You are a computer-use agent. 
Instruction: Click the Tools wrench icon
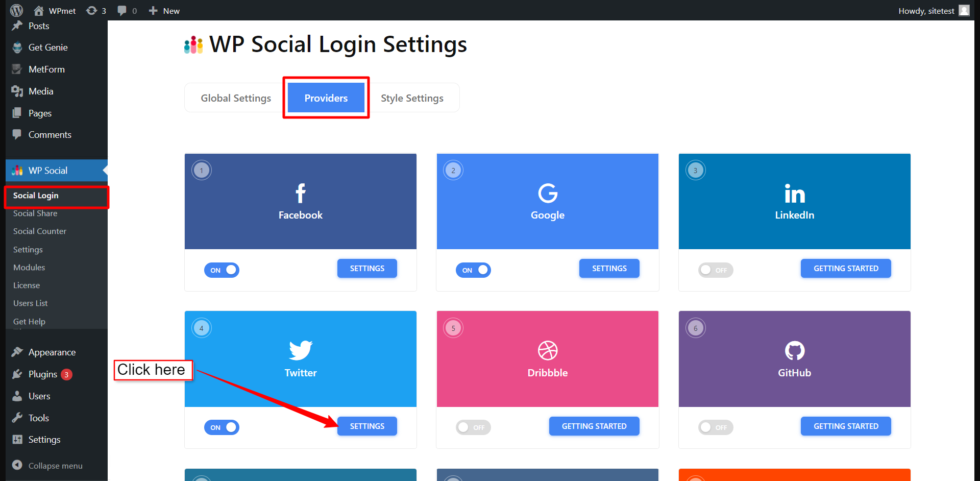[17, 418]
